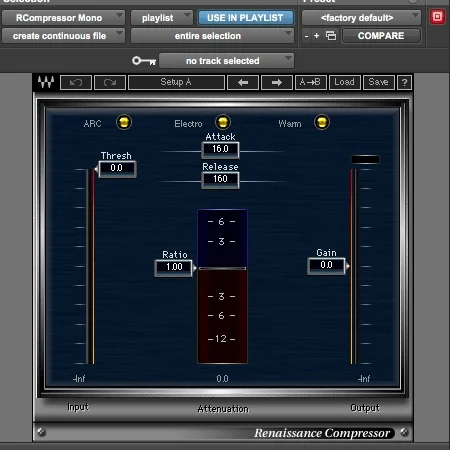Click the preset plus button
The height and width of the screenshot is (450, 450).
(x=316, y=36)
